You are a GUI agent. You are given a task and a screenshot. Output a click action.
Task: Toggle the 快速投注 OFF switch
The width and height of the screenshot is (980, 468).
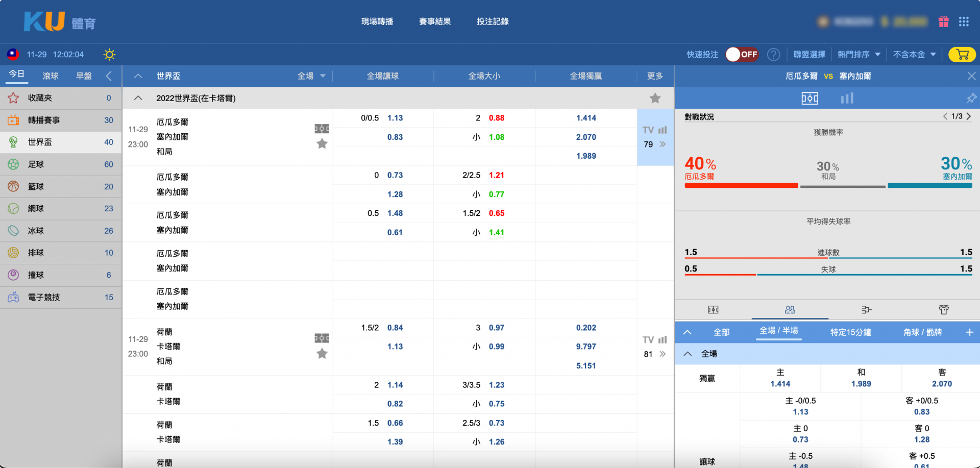(x=742, y=55)
